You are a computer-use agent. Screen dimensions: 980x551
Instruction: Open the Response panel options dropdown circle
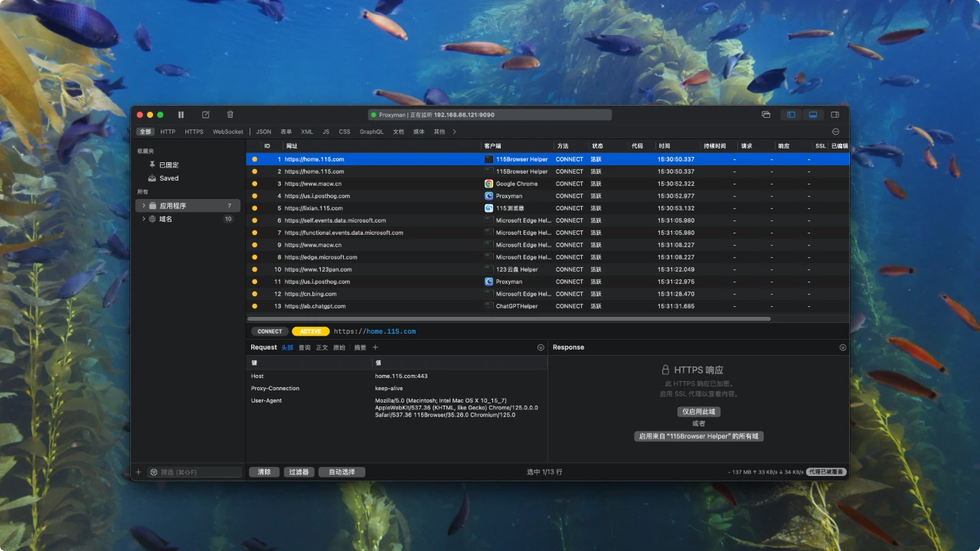pyautogui.click(x=843, y=347)
